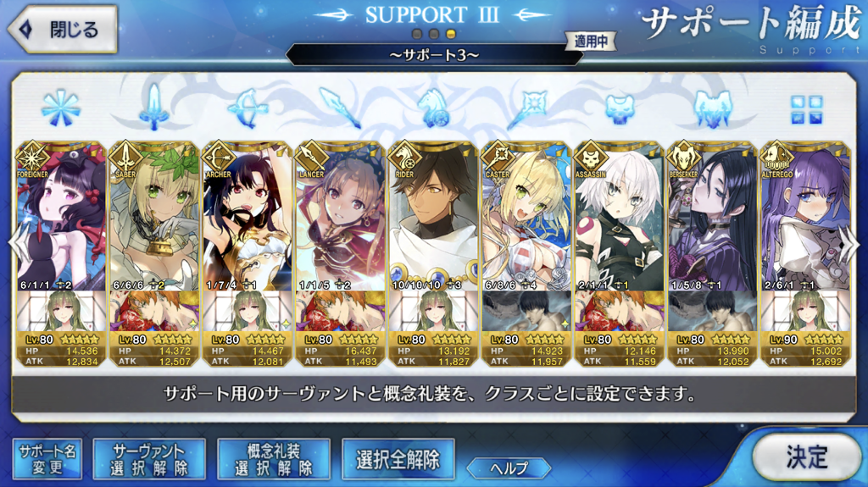Click 概念礼装選択解除 button
Viewport: 868px width, 487px height.
274,459
